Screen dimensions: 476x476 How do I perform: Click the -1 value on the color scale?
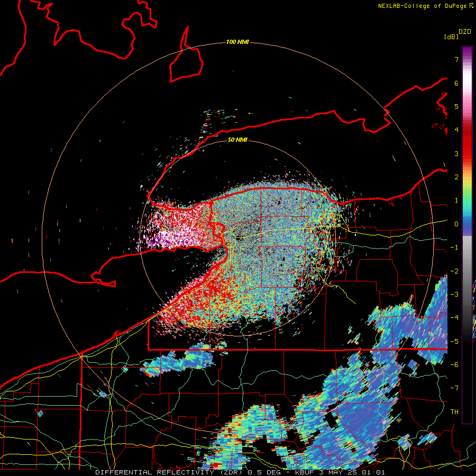(x=454, y=248)
